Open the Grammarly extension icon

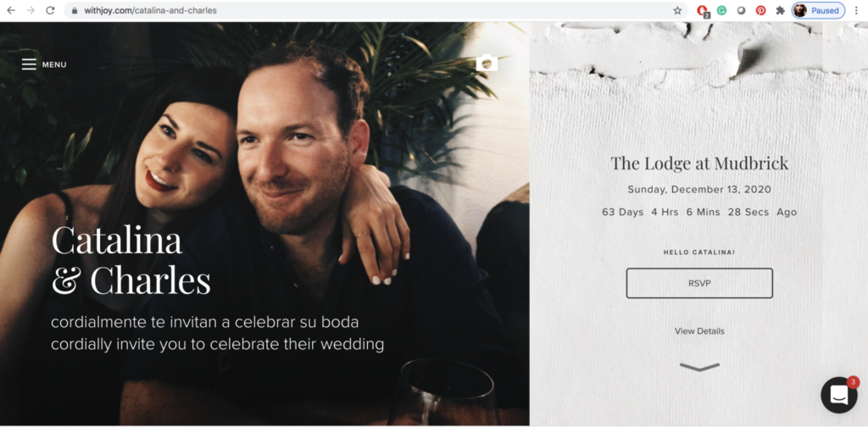point(721,10)
